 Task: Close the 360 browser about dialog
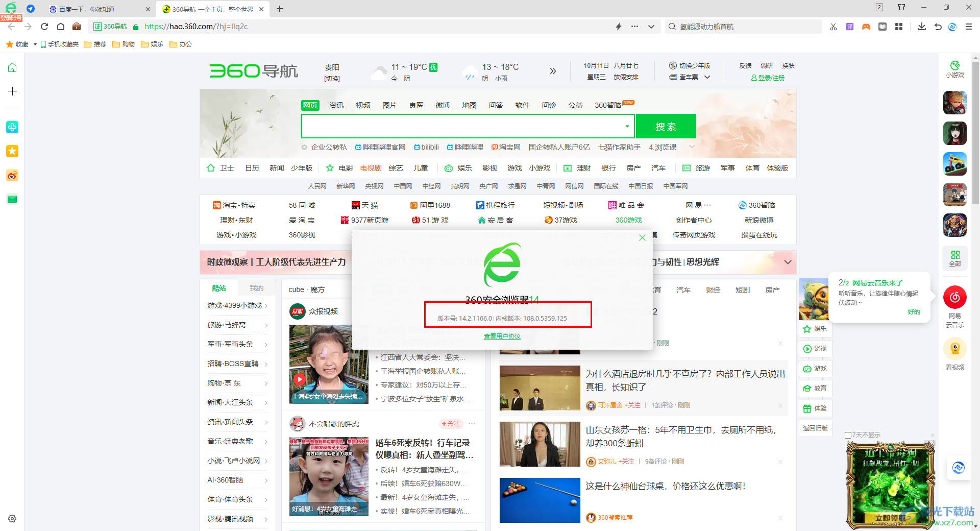click(x=642, y=237)
